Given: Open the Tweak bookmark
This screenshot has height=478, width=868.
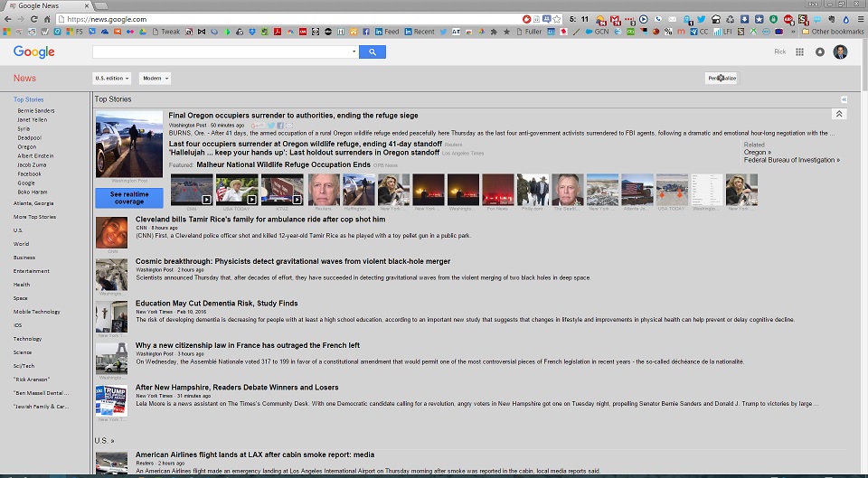Looking at the screenshot, I should tap(166, 32).
